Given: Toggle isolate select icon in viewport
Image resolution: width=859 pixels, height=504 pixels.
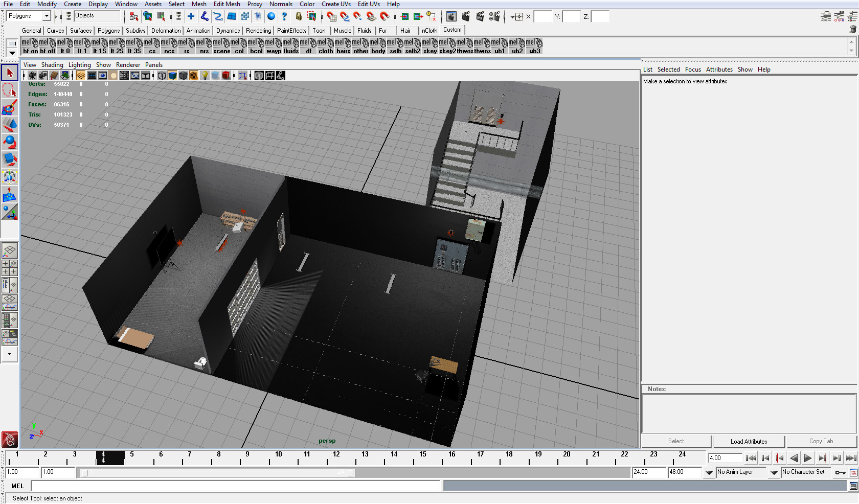Looking at the screenshot, I should (x=243, y=76).
